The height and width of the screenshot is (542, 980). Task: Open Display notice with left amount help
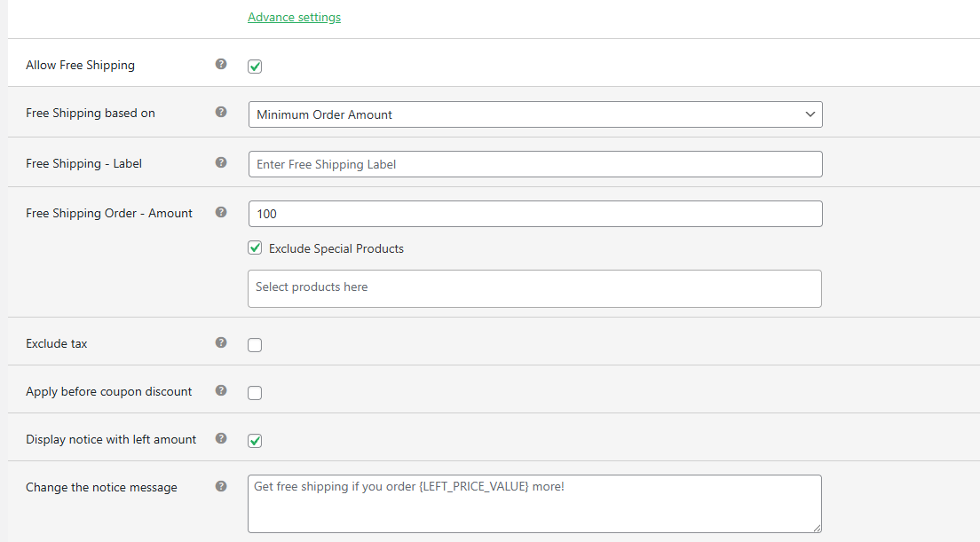(x=220, y=438)
